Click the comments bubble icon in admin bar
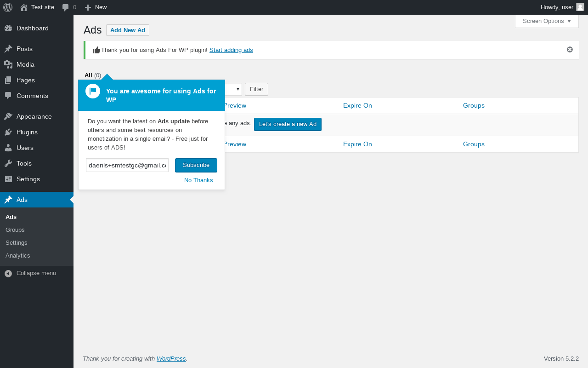 [66, 7]
